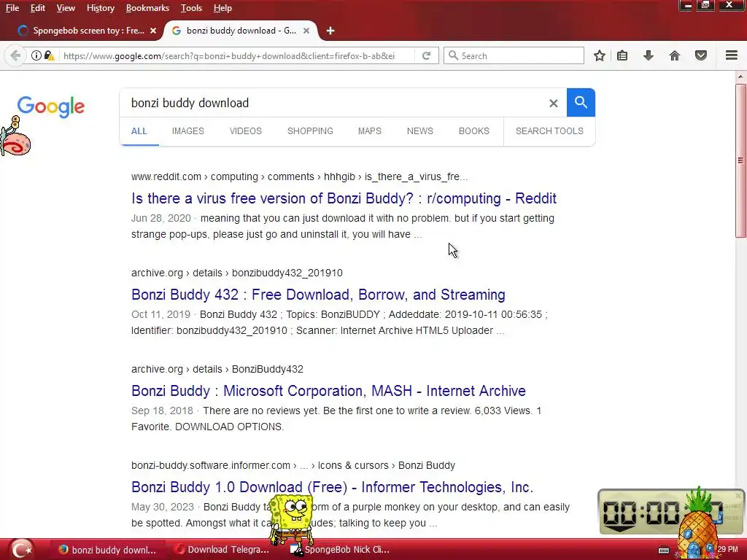
Task: Open Bonzi Buddy Microsoft Corporation MASH result
Action: (x=329, y=391)
